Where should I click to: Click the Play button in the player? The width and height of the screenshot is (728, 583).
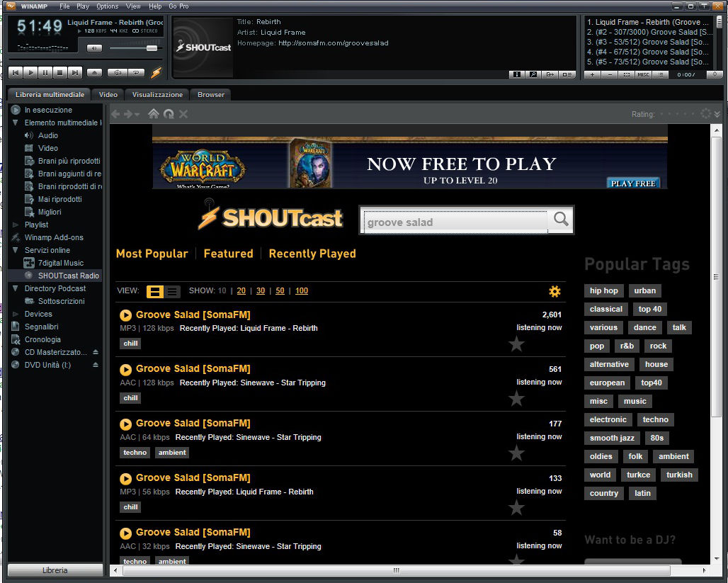coord(30,72)
